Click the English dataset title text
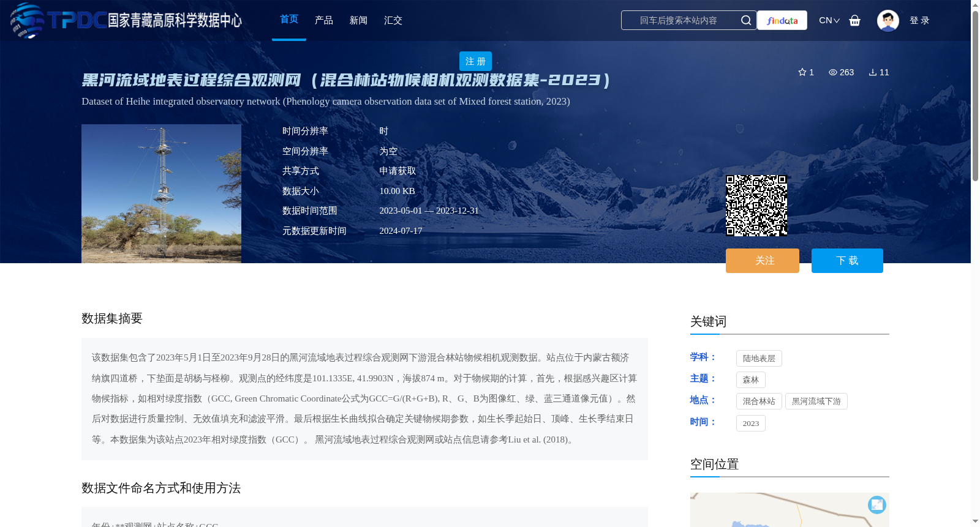Screen dimensions: 980x527 (x=326, y=102)
